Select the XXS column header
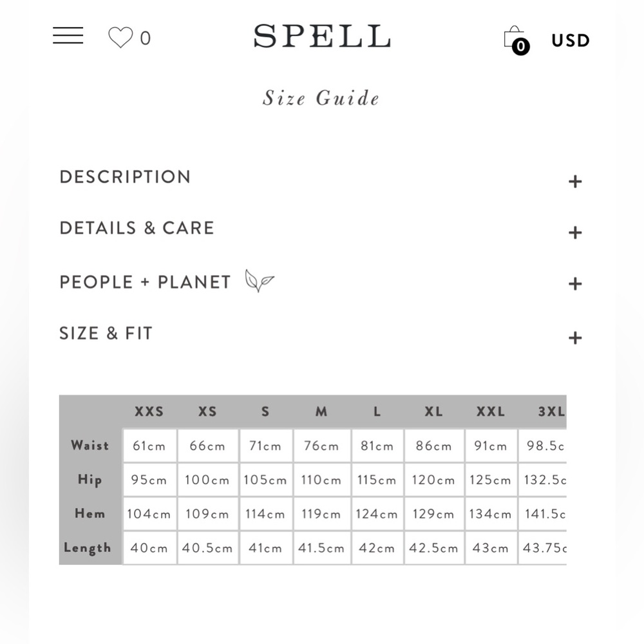This screenshot has width=644, height=644. point(149,412)
